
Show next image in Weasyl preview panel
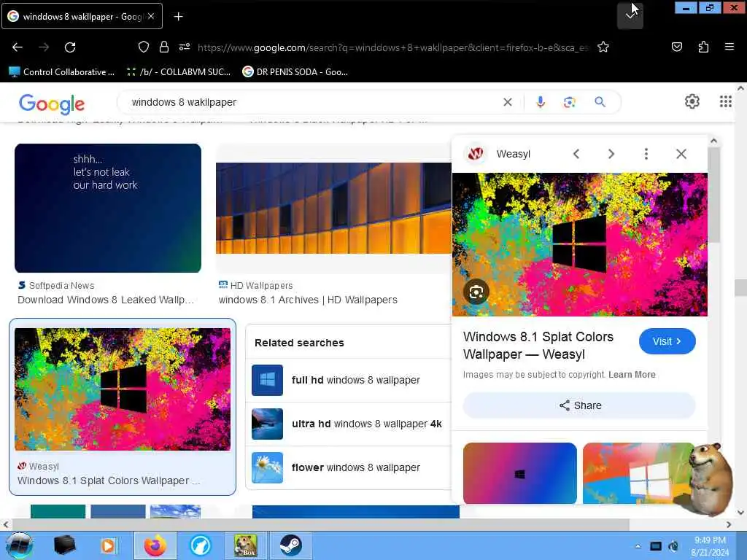tap(611, 154)
